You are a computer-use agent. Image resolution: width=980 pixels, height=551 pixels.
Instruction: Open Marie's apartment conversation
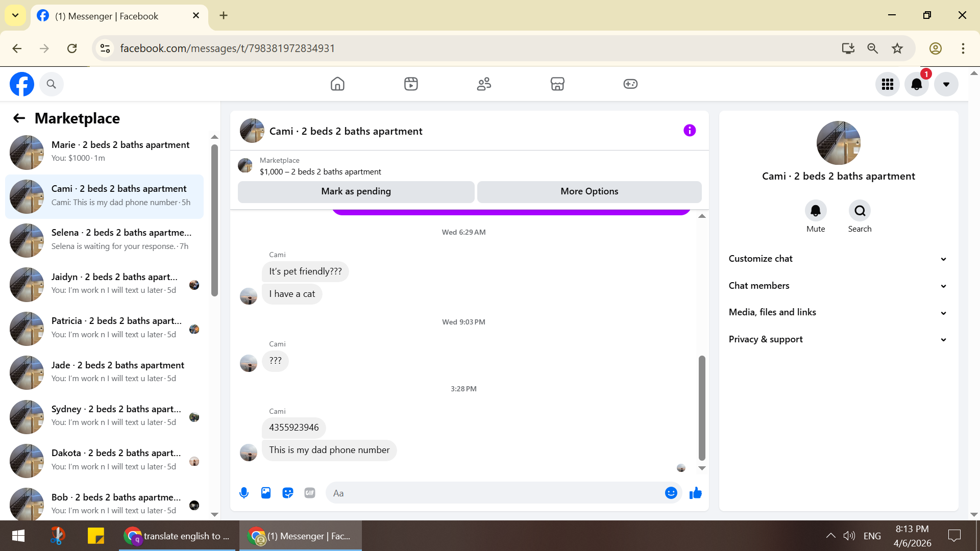click(104, 152)
